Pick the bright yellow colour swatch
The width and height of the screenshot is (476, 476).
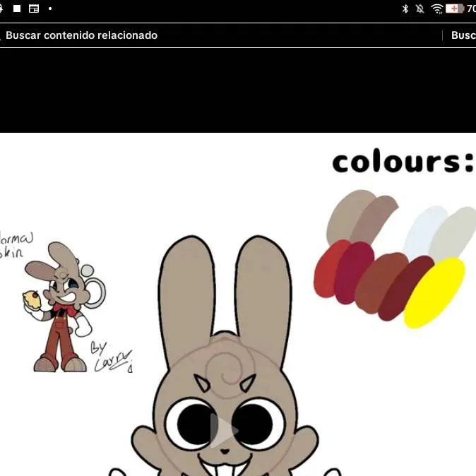(434, 293)
